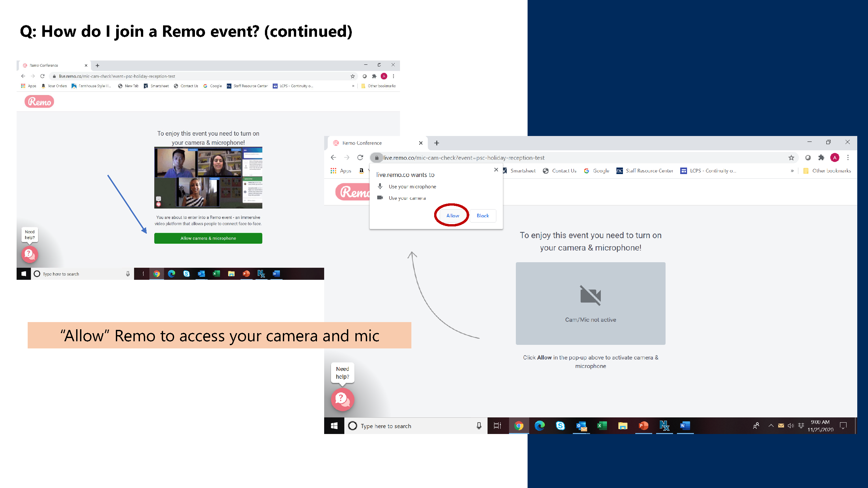Click forward arrow in large browser window
Viewport: 868px width, 488px height.
[347, 157]
